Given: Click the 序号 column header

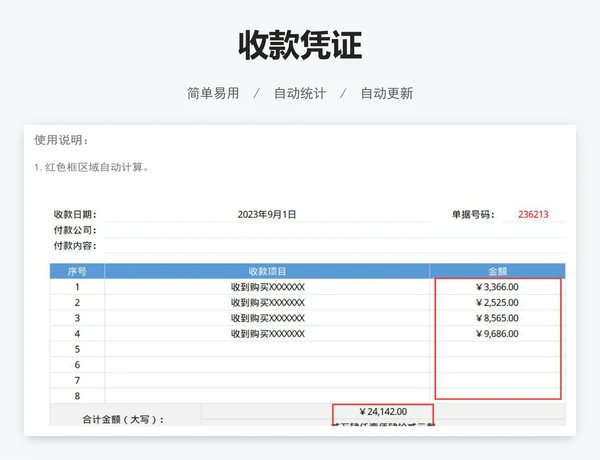Looking at the screenshot, I should (77, 271).
